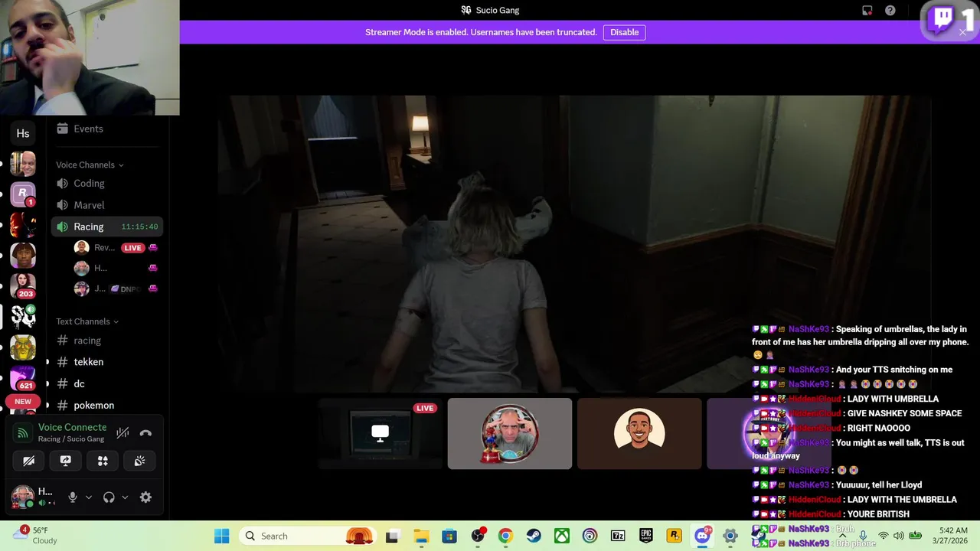Open the #pokemon text channel
Viewport: 980px width, 551px height.
tap(107, 406)
